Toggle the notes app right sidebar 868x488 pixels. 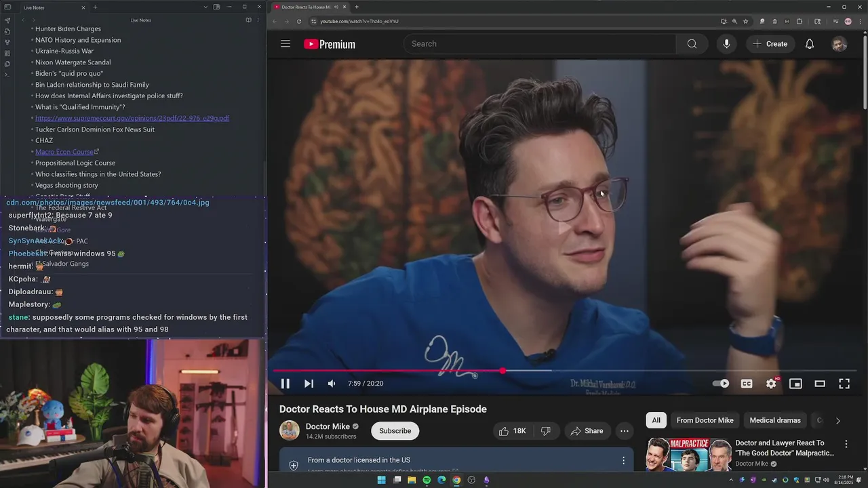pos(216,7)
